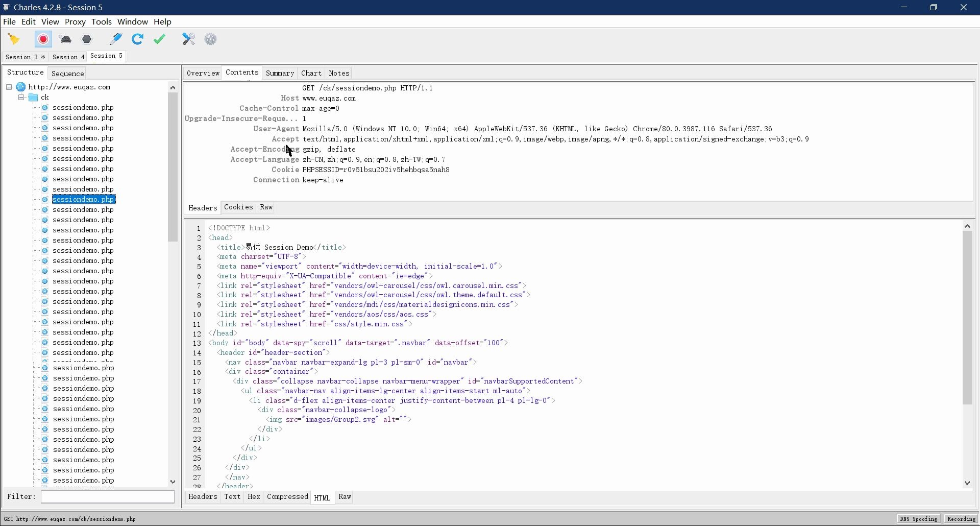Select the highlighted sessiondemo.php entry
This screenshot has height=526, width=980.
(84, 199)
